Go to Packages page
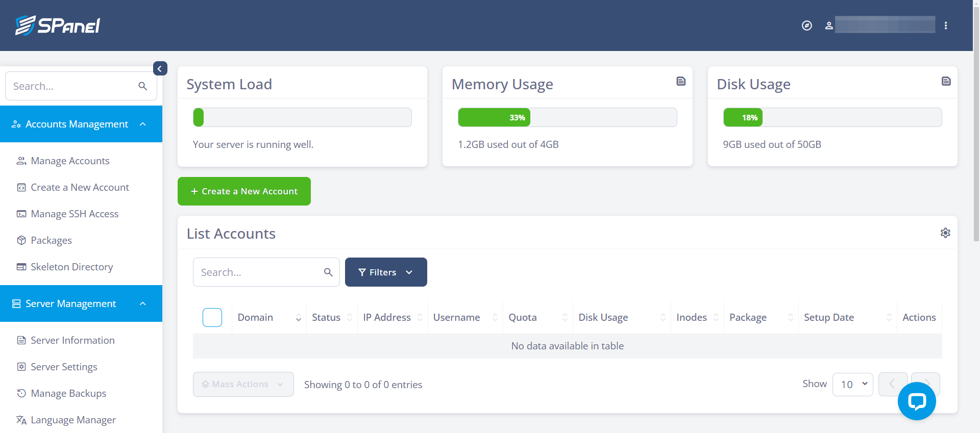 pyautogui.click(x=51, y=240)
